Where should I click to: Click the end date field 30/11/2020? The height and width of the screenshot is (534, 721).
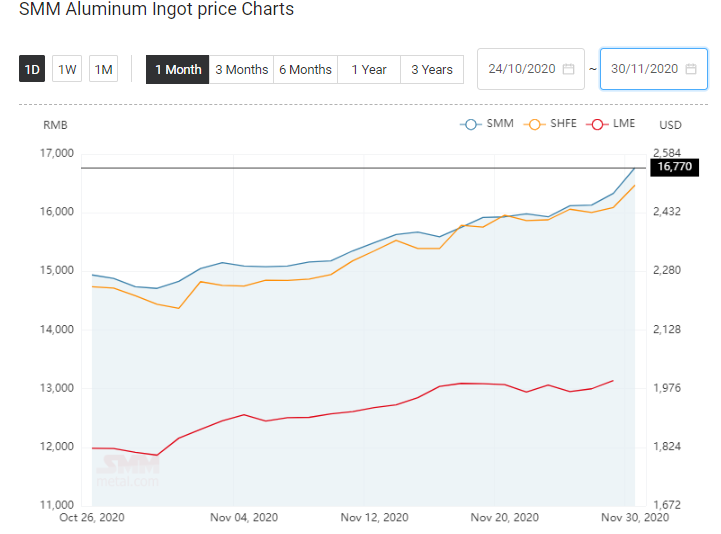coord(653,69)
